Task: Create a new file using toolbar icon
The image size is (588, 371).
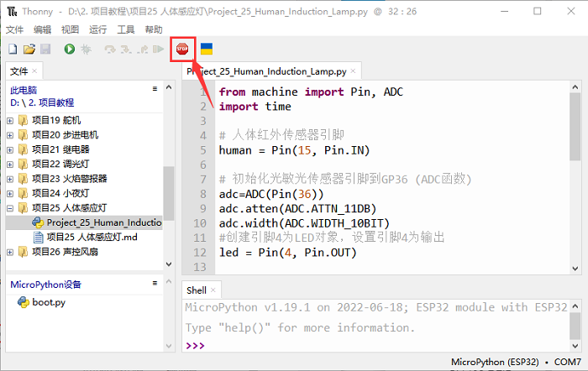Action: tap(13, 50)
